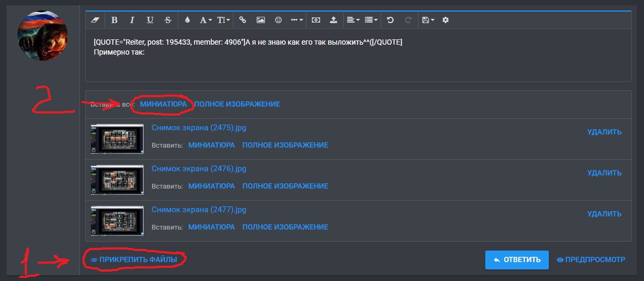Click the user avatar picture
644x281 pixels.
tap(43, 36)
